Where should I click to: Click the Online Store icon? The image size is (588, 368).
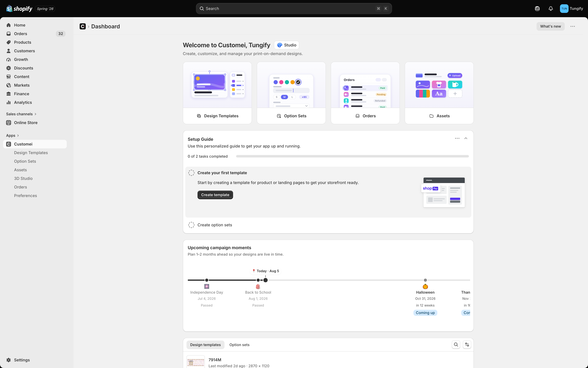click(9, 123)
